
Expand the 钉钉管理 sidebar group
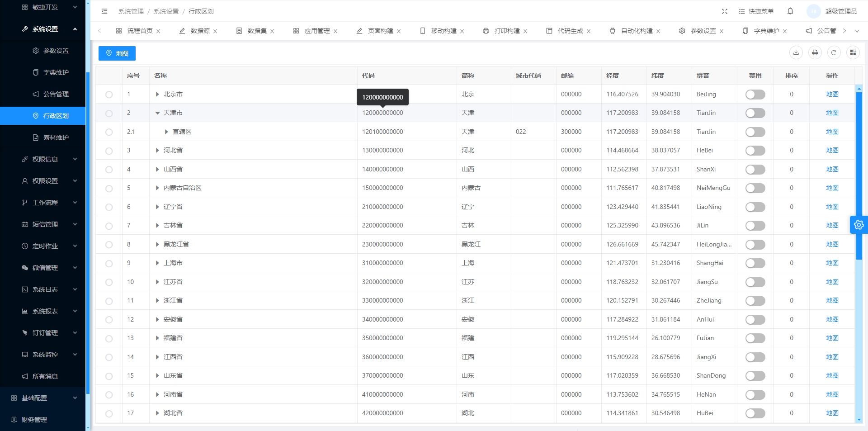43,333
